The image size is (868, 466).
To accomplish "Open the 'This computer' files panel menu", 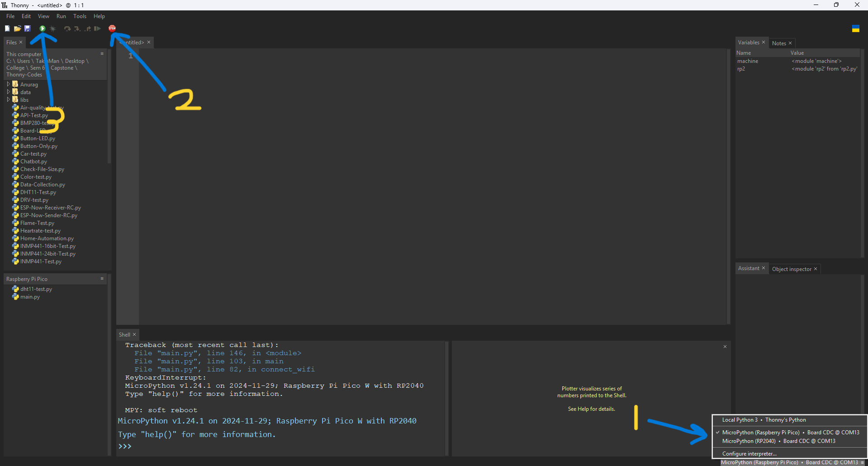I will click(102, 53).
